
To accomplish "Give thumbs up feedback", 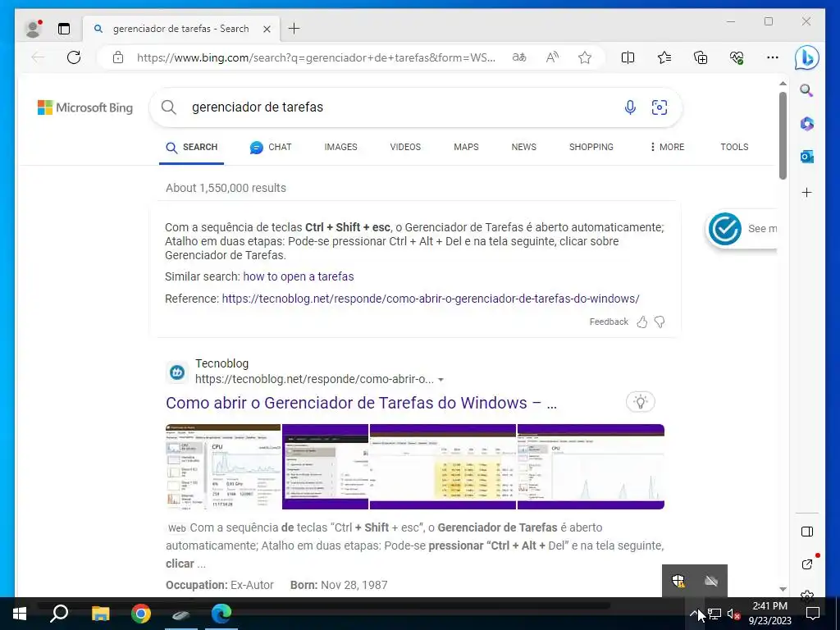I will pos(641,322).
